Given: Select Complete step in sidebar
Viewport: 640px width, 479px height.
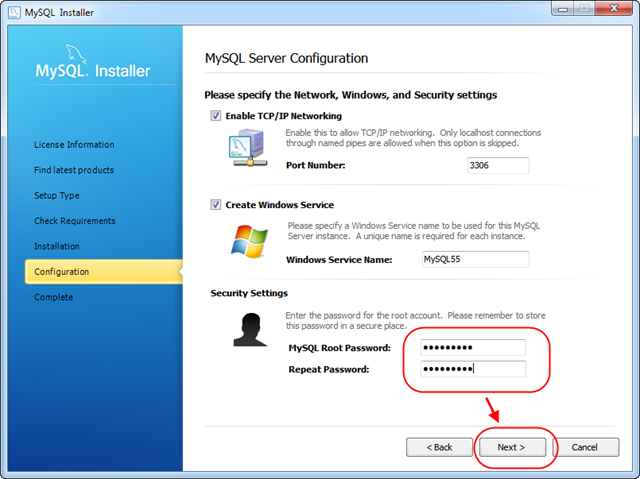Looking at the screenshot, I should tap(53, 297).
